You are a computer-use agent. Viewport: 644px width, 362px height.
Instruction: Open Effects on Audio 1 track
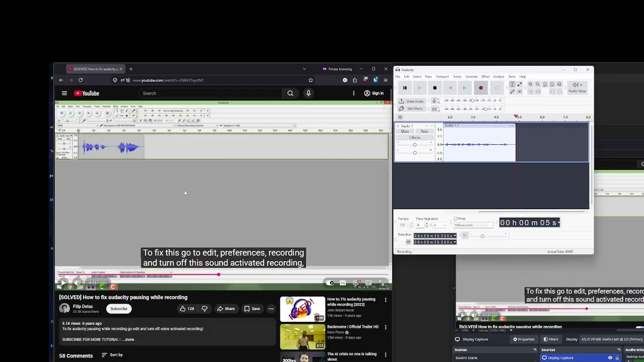click(415, 138)
